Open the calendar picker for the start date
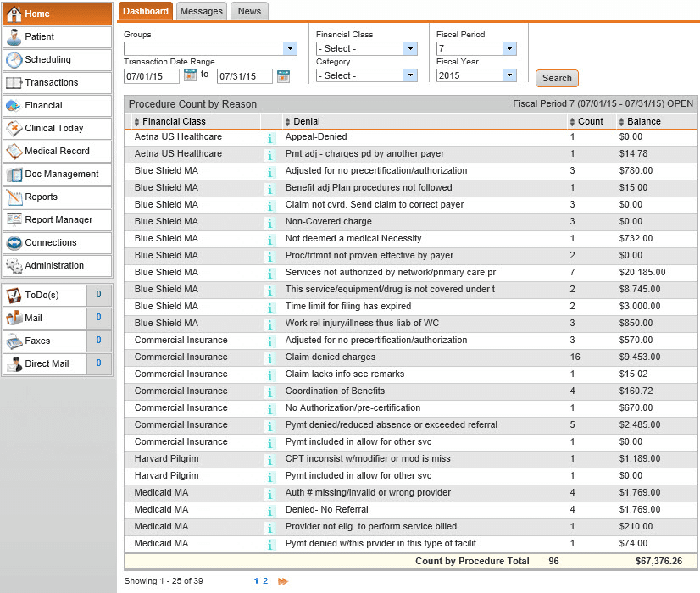 click(x=191, y=75)
